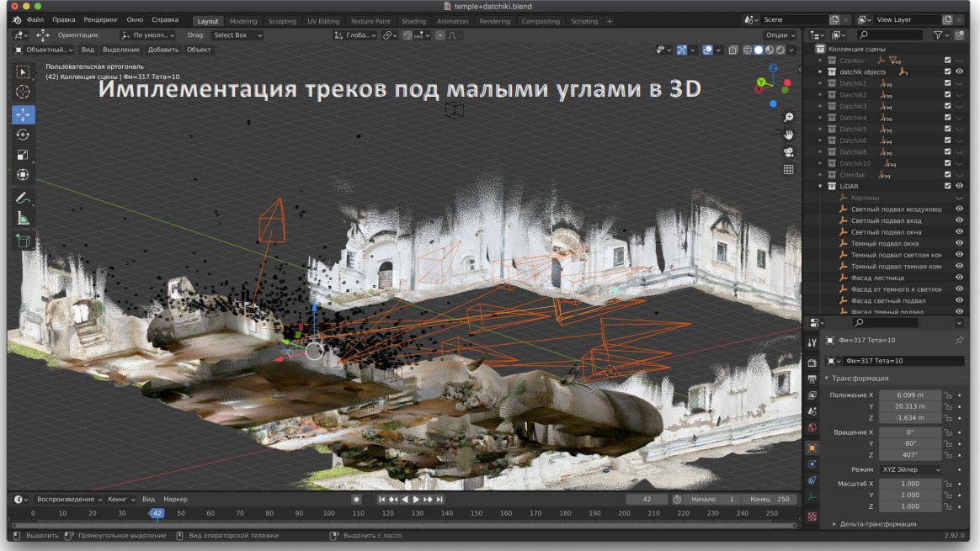Click the Опции button

pos(780,35)
